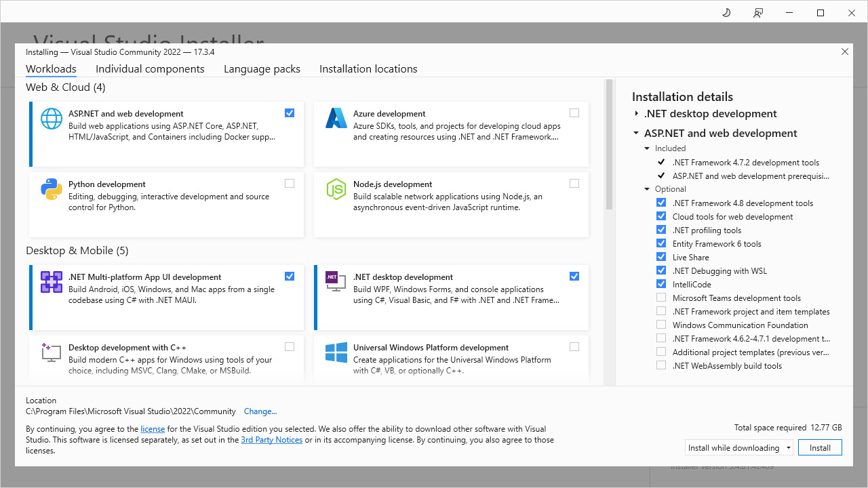Uncheck .NET Multi-platform App UI workload
The height and width of the screenshot is (488, 868).
[290, 276]
